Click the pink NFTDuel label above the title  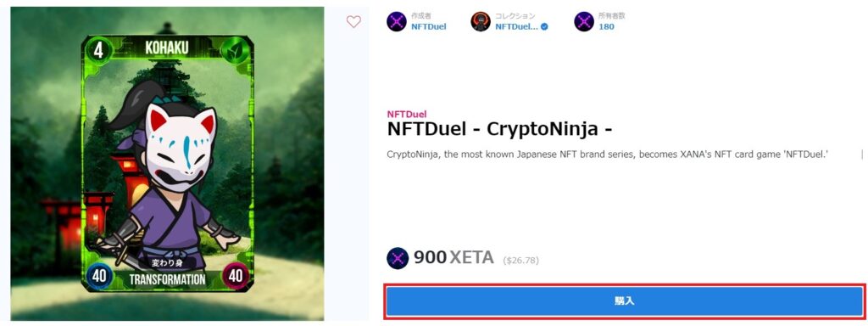(407, 115)
